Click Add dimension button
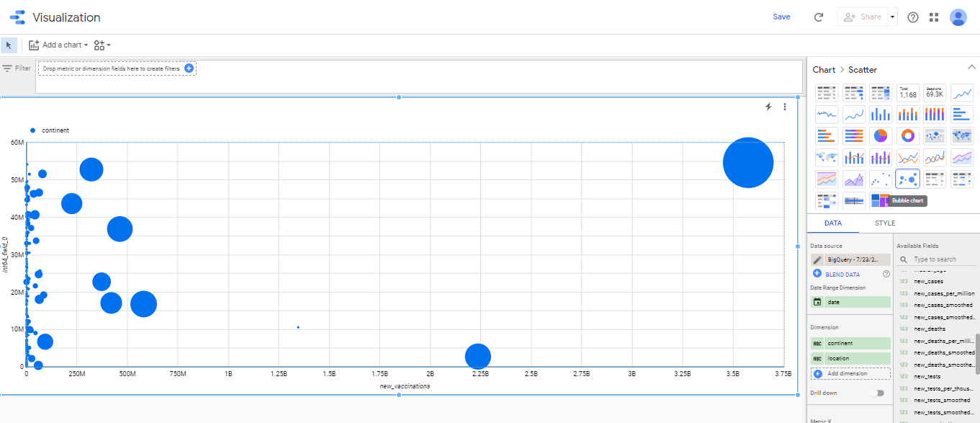This screenshot has height=423, width=980. [x=850, y=373]
